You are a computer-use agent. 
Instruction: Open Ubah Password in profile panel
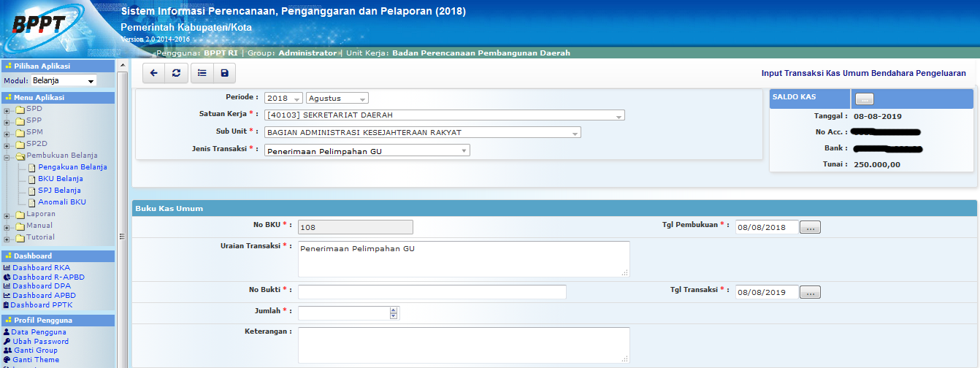point(39,341)
